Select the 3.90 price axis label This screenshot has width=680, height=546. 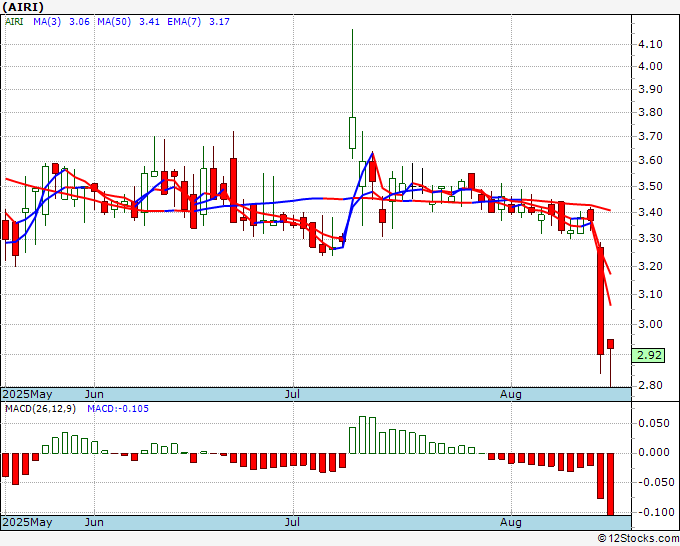point(650,89)
